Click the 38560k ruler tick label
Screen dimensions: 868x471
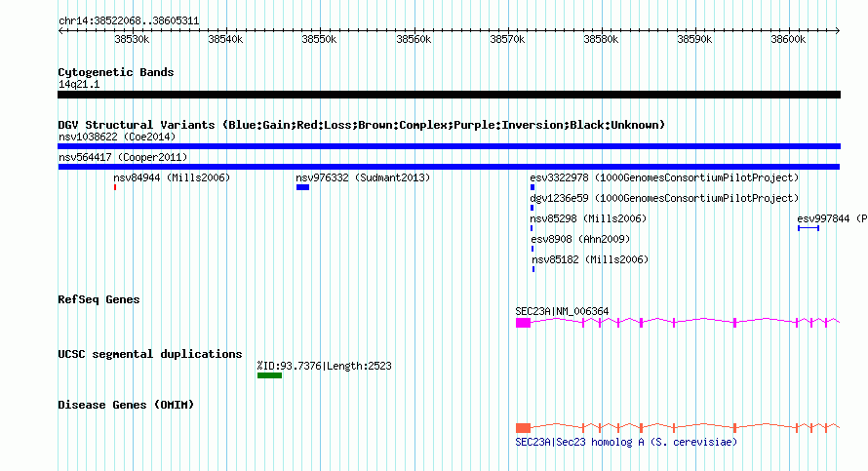(x=414, y=39)
